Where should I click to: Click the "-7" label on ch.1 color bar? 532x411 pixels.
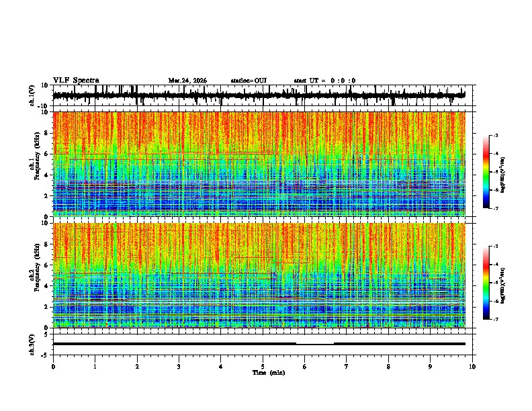pos(495,208)
